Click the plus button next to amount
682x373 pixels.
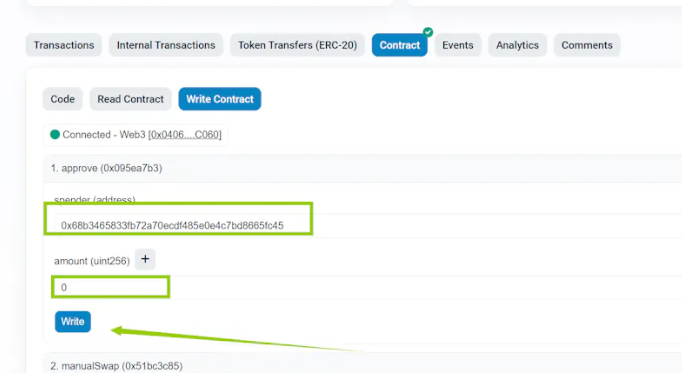click(145, 260)
